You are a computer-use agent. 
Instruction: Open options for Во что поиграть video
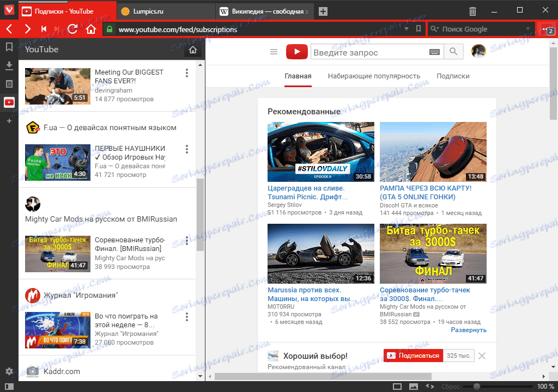(187, 317)
